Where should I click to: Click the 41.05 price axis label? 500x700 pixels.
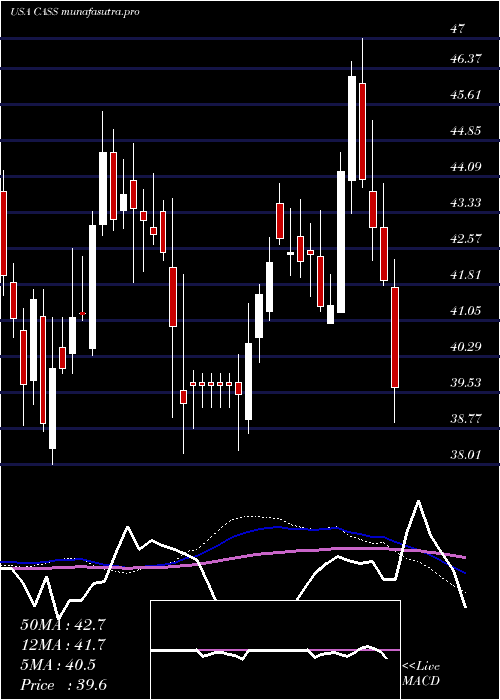(x=466, y=310)
